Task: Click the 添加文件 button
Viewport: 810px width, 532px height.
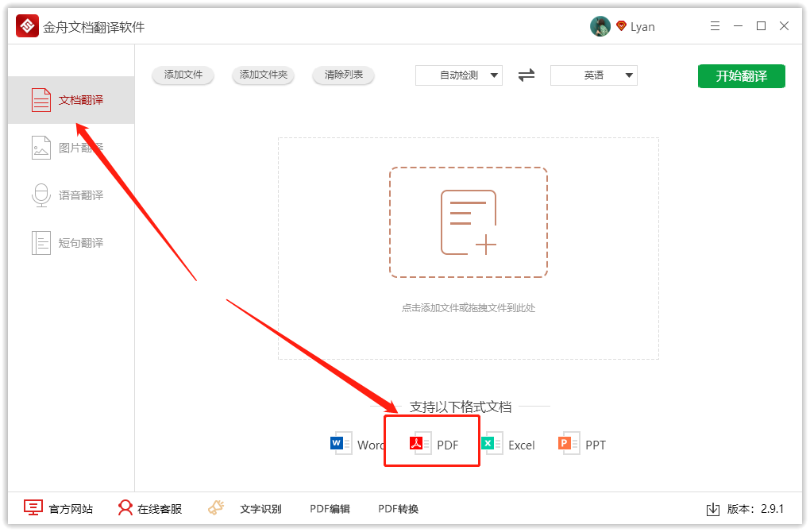Action: (183, 75)
